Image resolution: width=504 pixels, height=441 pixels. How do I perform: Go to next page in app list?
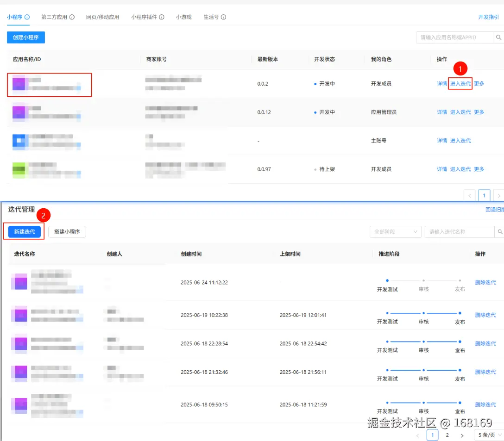(498, 195)
